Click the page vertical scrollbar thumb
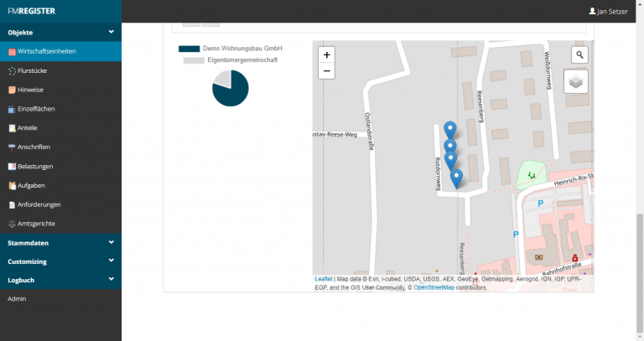The height and width of the screenshot is (341, 644). tap(640, 274)
